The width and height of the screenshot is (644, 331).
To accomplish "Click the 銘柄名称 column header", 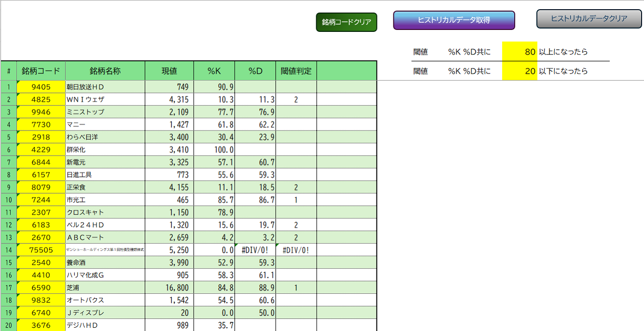I will tap(105, 71).
